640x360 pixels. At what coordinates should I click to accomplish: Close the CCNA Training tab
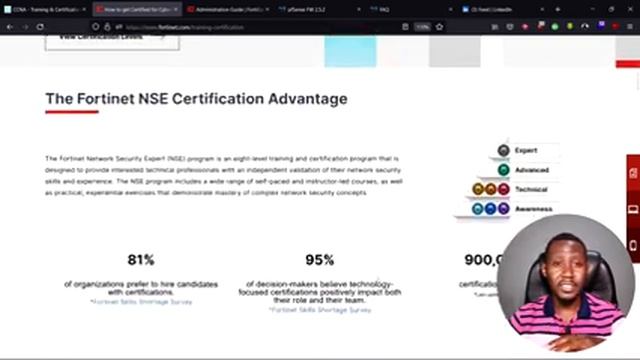84,9
